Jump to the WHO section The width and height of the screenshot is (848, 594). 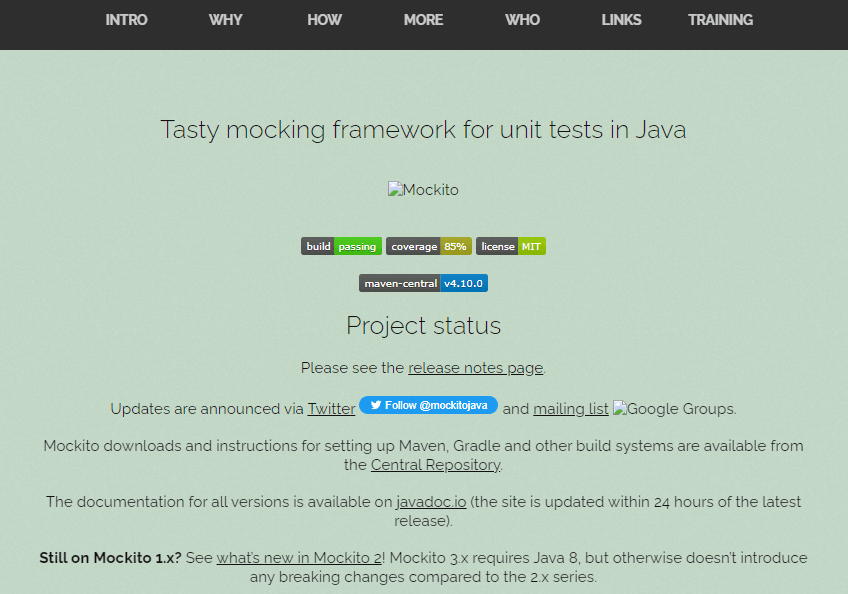(x=522, y=20)
